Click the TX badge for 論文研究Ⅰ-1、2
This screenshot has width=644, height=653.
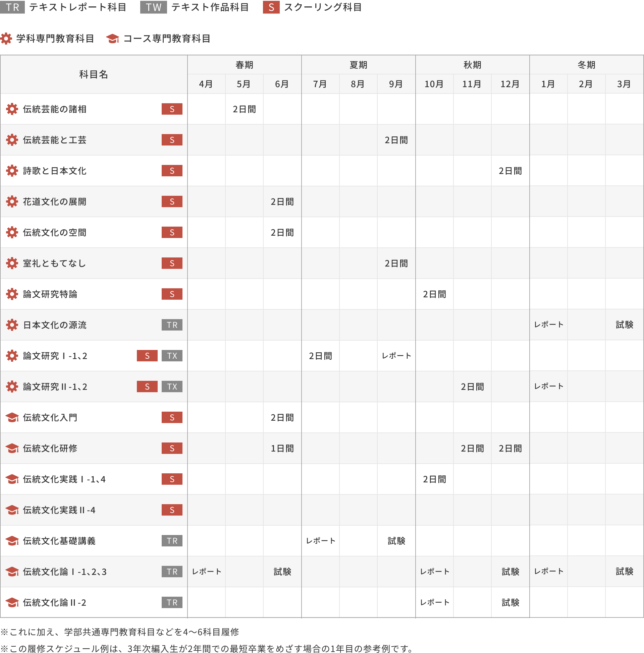172,356
